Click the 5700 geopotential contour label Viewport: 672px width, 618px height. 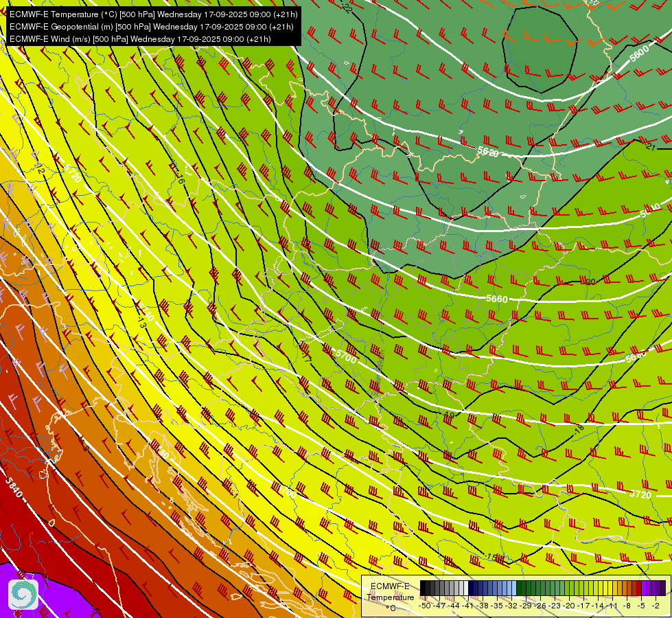tap(346, 356)
